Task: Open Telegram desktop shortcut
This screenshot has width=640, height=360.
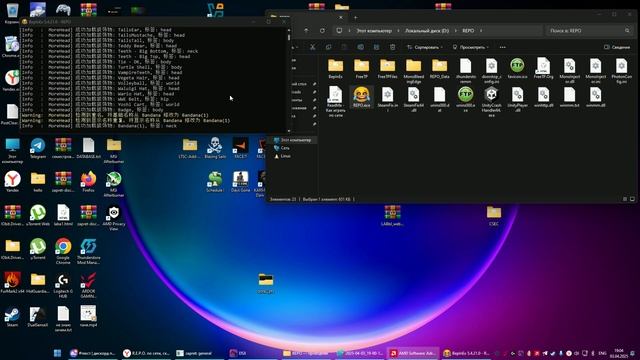Action: tap(38, 148)
